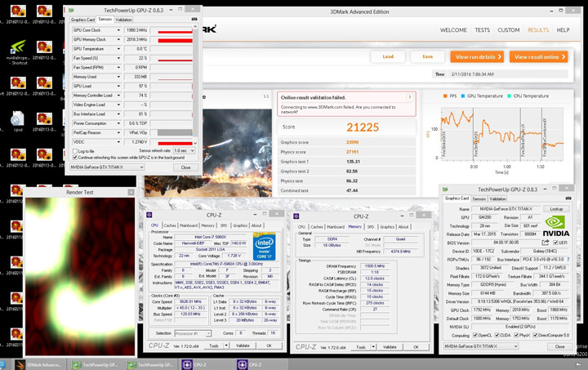Open the Tools dropdown arrow in CPU-Z Memory window
This screenshot has width=588, height=370.
click(373, 347)
